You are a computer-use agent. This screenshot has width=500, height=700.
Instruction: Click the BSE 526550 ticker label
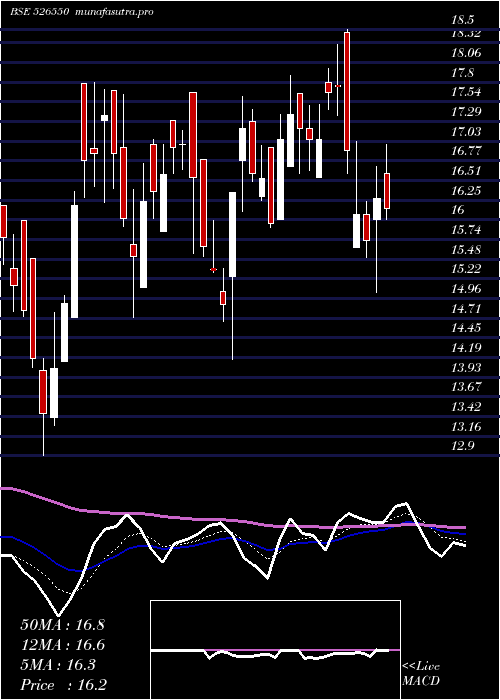tap(39, 12)
